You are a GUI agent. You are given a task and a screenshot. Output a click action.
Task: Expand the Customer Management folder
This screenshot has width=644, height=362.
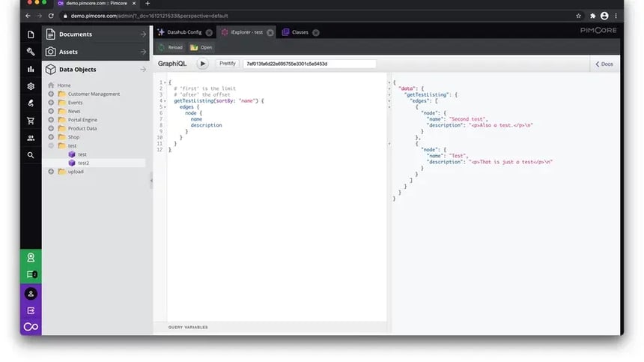pos(51,94)
